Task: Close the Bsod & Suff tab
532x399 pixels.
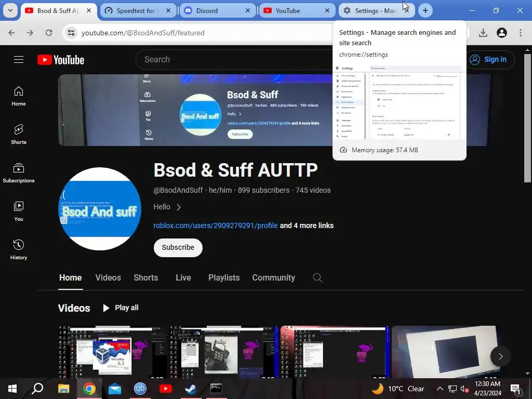Action: [89, 10]
